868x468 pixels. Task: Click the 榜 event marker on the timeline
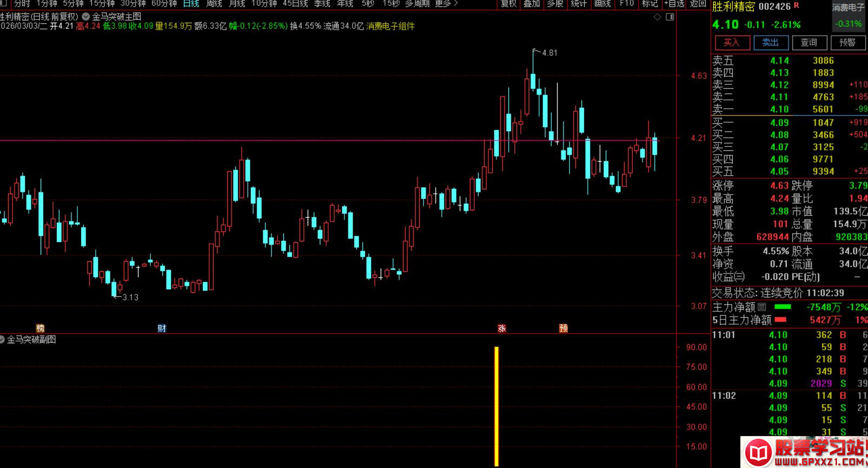coord(40,328)
